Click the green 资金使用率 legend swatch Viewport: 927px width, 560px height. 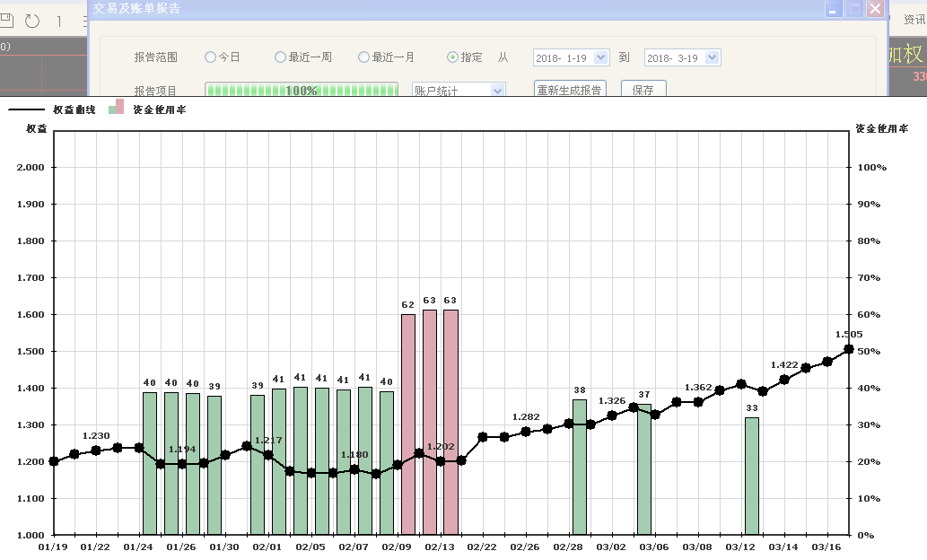tap(112, 109)
